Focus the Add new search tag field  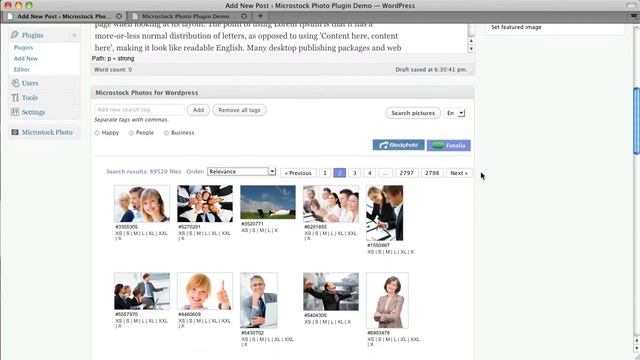click(x=139, y=110)
